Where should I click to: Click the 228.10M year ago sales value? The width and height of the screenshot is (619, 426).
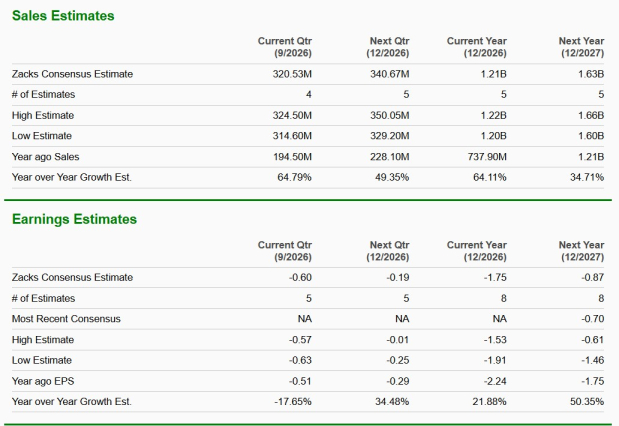click(x=389, y=157)
